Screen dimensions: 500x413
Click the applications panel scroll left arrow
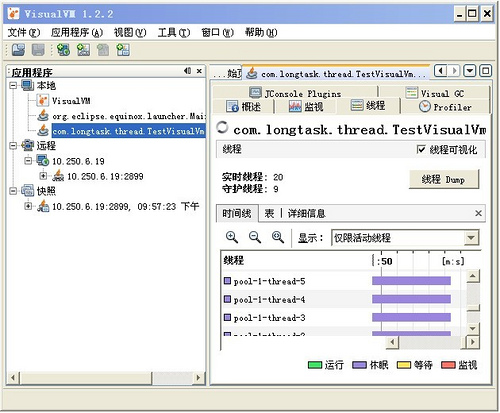[13, 378]
